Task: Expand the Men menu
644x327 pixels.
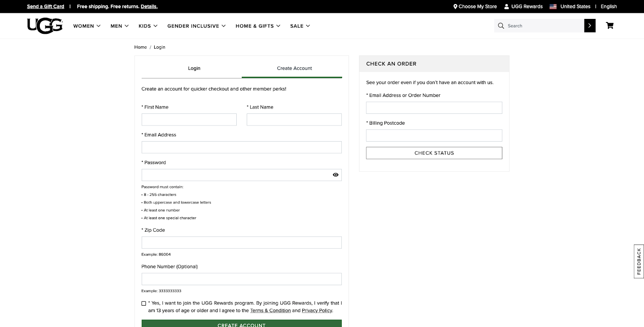Action: (120, 26)
